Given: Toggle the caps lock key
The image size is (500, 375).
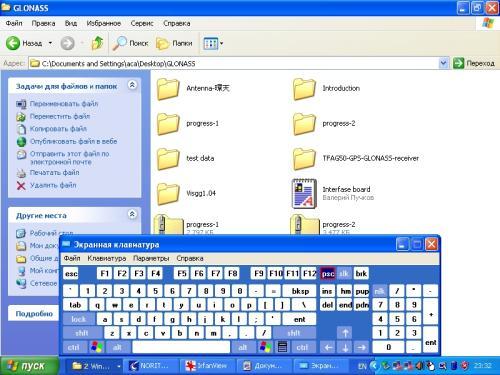Looking at the screenshot, I should pyautogui.click(x=79, y=319).
